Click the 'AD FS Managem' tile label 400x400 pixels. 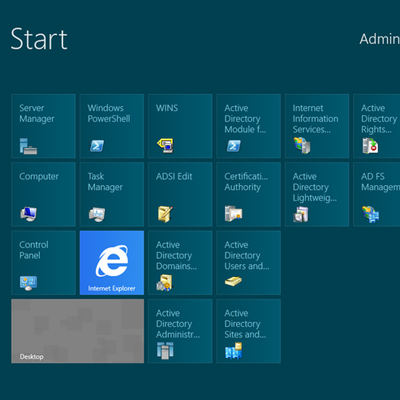(x=380, y=182)
